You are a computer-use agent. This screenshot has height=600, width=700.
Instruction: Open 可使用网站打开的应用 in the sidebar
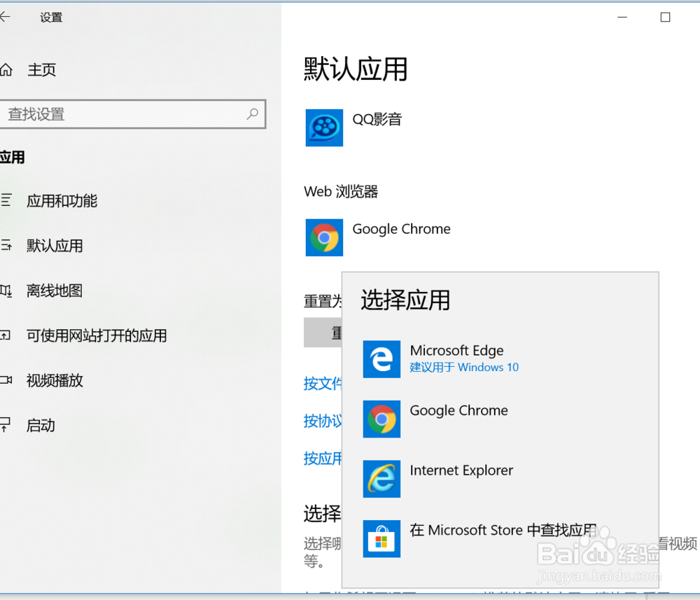pyautogui.click(x=97, y=336)
